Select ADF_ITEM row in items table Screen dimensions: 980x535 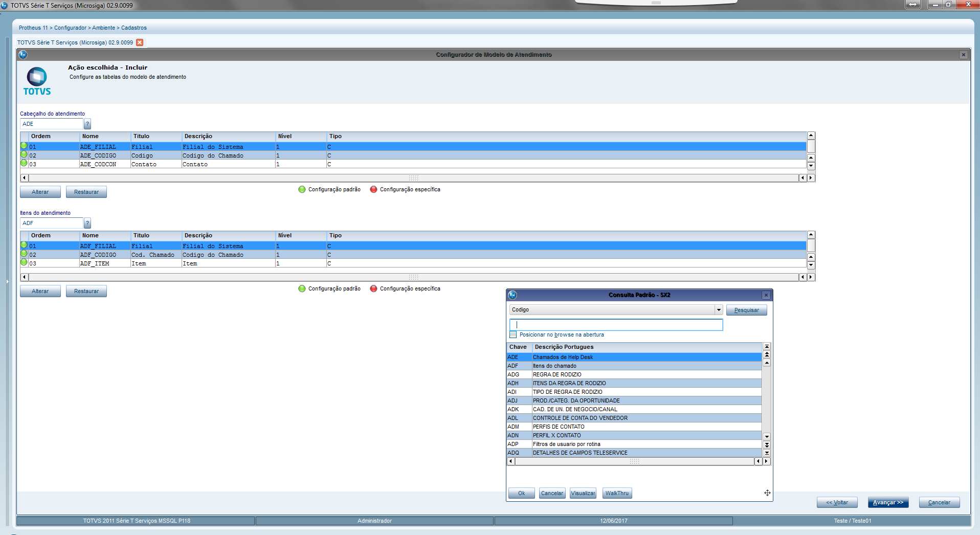point(413,263)
